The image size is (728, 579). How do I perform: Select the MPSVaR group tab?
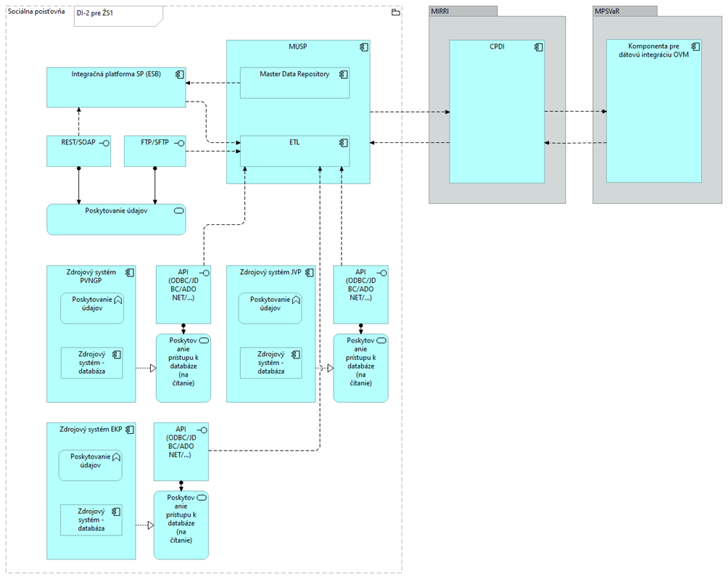tap(624, 11)
